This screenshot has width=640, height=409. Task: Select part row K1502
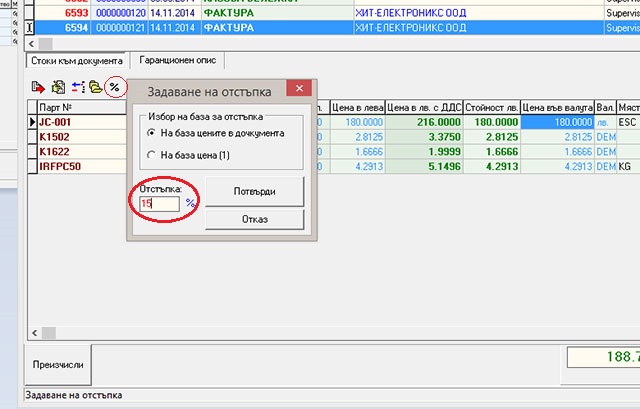(x=82, y=137)
